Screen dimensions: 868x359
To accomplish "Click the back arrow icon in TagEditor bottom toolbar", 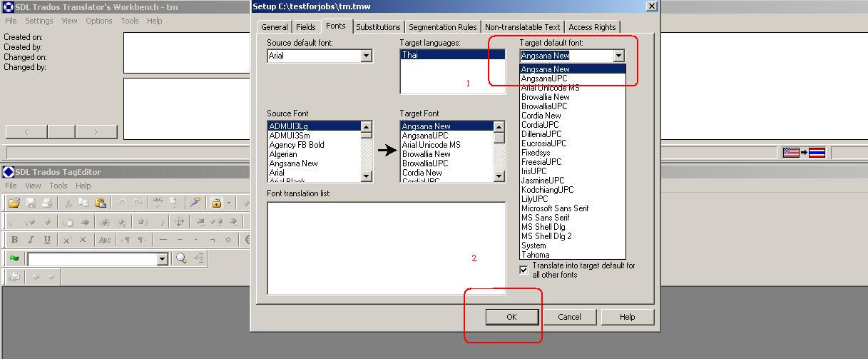I will pyautogui.click(x=36, y=277).
